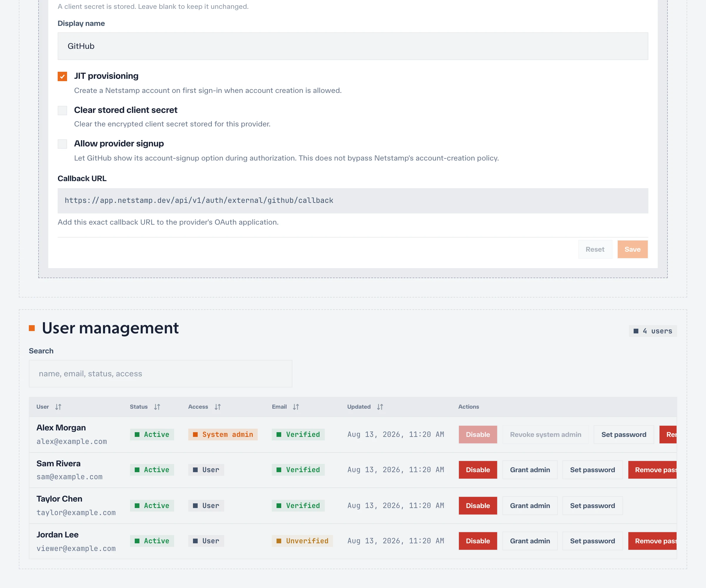
Task: Enable Allow provider signup checkbox
Action: (x=62, y=144)
